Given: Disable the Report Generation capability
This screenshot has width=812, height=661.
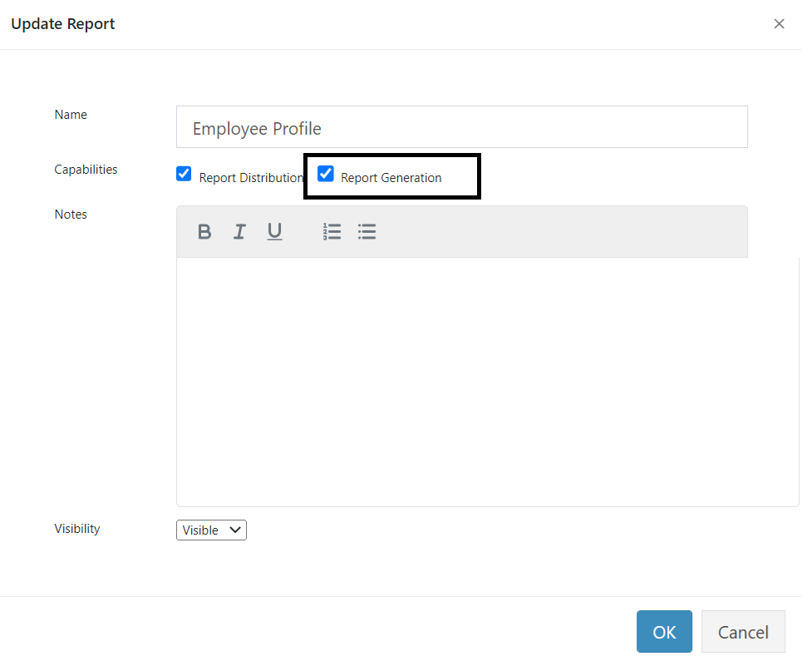Looking at the screenshot, I should [x=325, y=174].
